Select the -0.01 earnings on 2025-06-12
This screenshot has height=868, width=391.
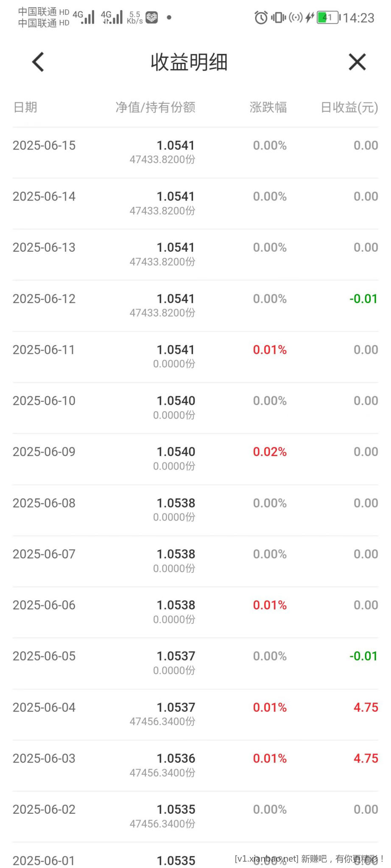coord(363,299)
